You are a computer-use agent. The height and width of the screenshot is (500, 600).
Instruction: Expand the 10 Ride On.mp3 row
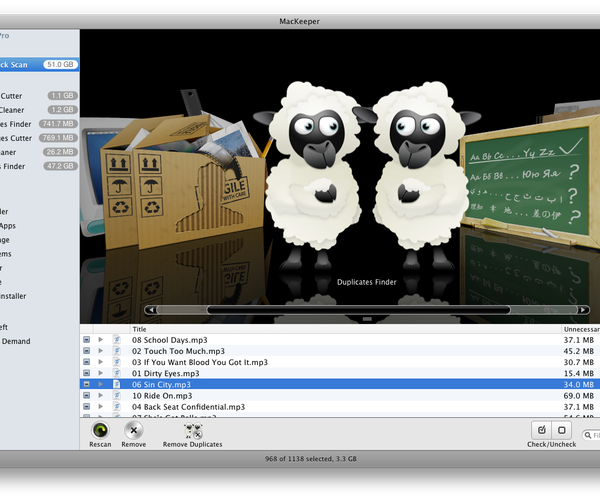pyautogui.click(x=101, y=395)
